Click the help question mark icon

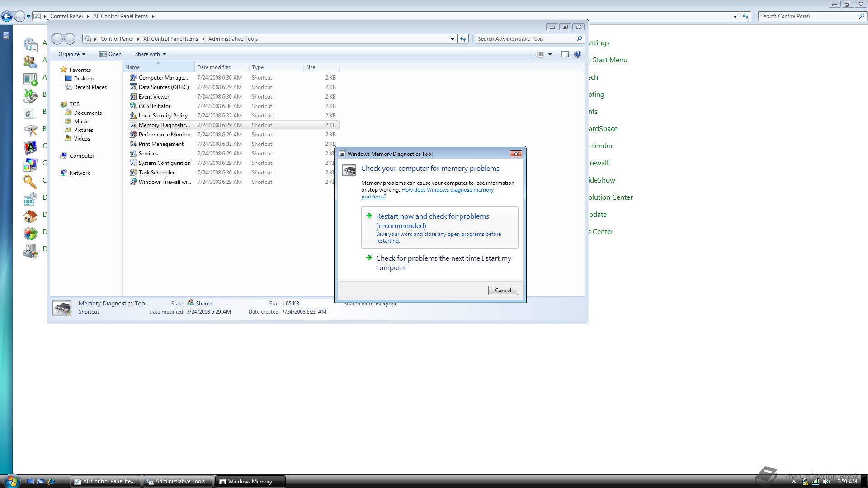coord(578,54)
